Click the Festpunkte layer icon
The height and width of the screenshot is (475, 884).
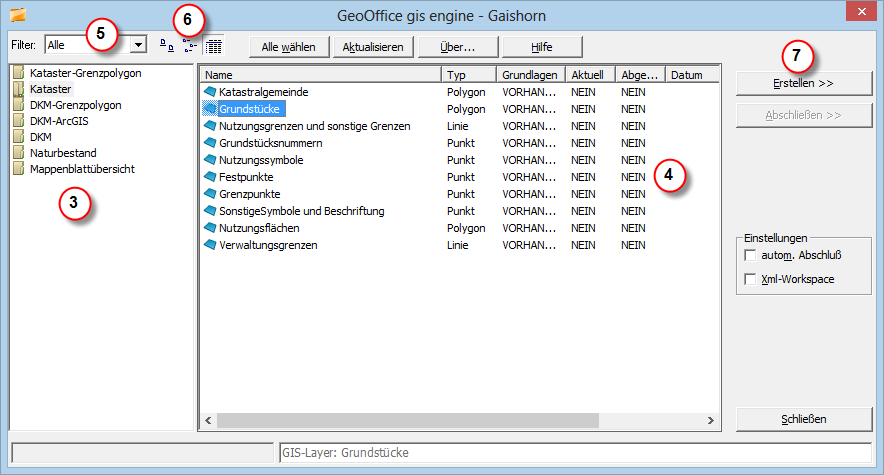tap(210, 176)
